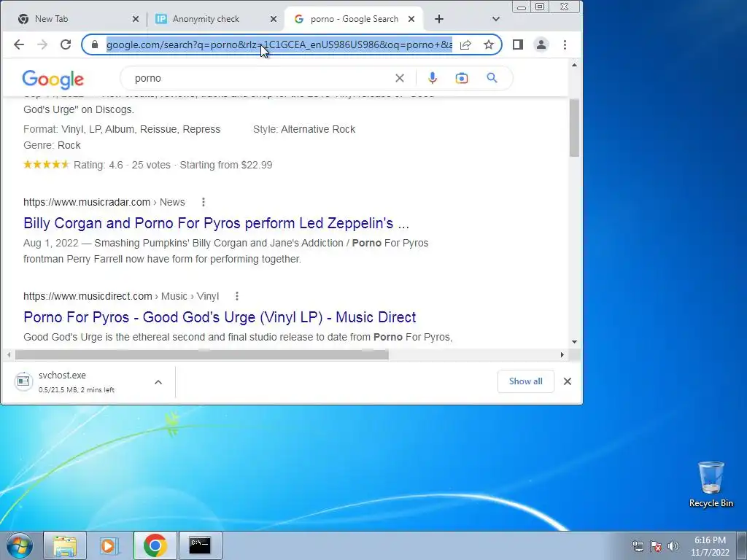This screenshot has height=560, width=747.
Task: Close the New Tab tab
Action: (135, 19)
